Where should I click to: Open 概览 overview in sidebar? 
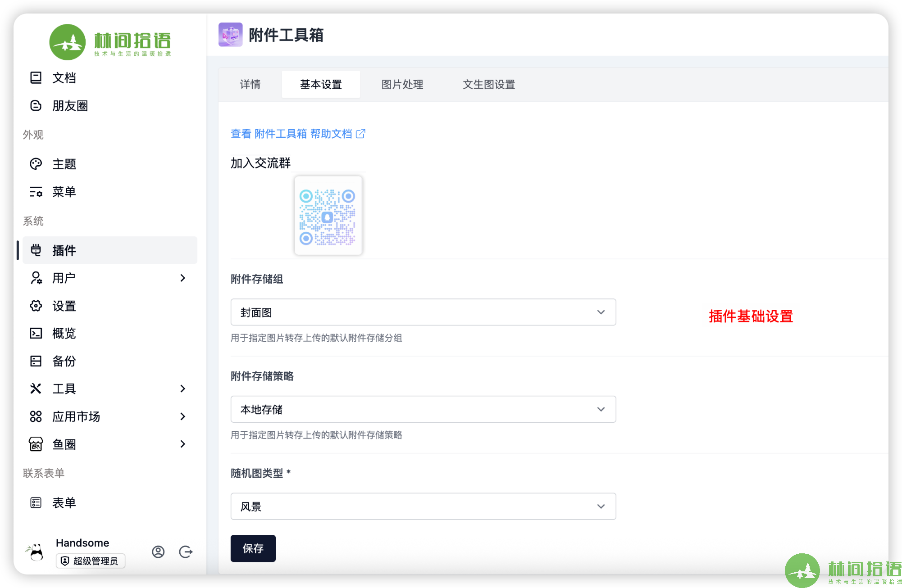[x=64, y=334]
